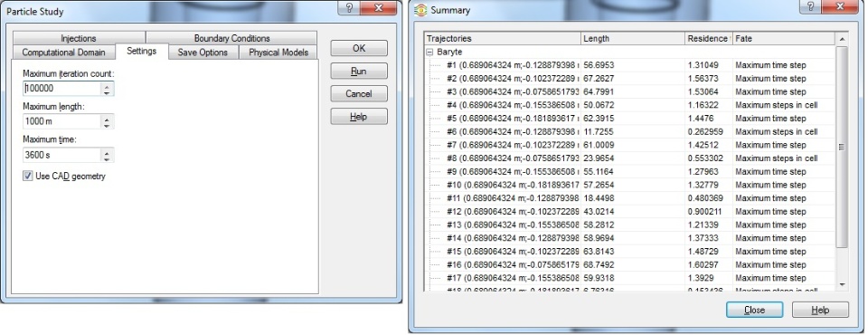Image resolution: width=868 pixels, height=335 pixels.
Task: Switch to Physical Models tab
Action: click(x=278, y=53)
